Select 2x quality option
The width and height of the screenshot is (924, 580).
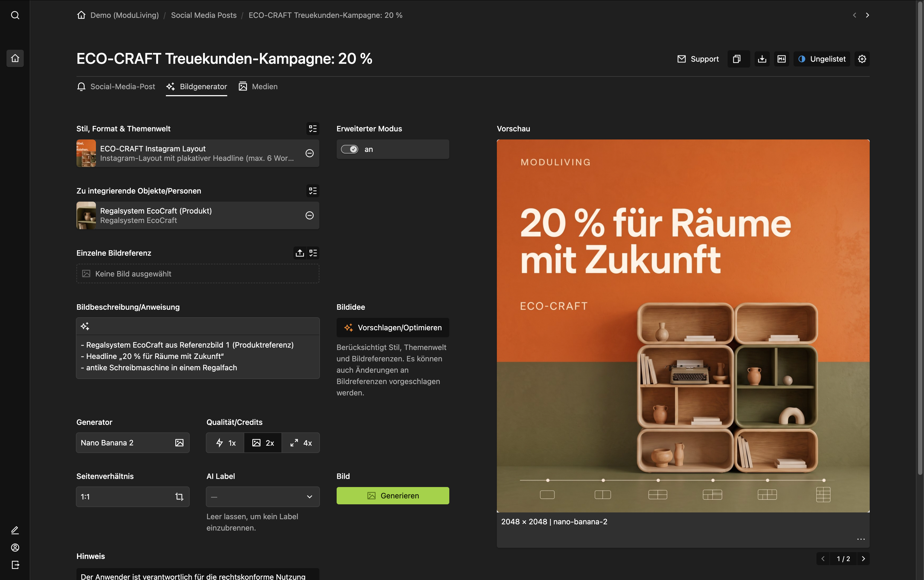click(x=263, y=443)
